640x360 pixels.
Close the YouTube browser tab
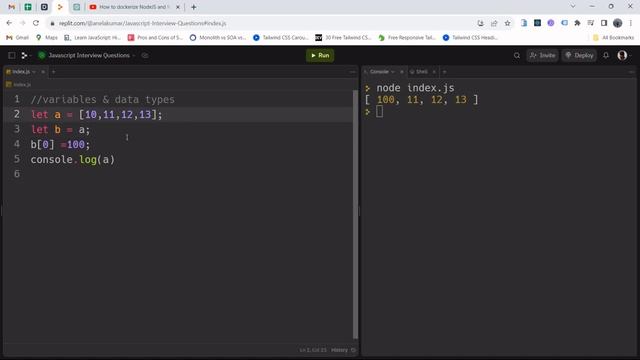click(x=178, y=7)
